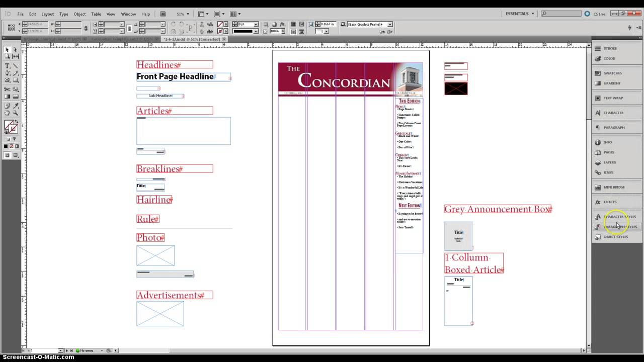Open zoom level 51% dropdown
This screenshot has height=362, width=644.
pyautogui.click(x=189, y=14)
